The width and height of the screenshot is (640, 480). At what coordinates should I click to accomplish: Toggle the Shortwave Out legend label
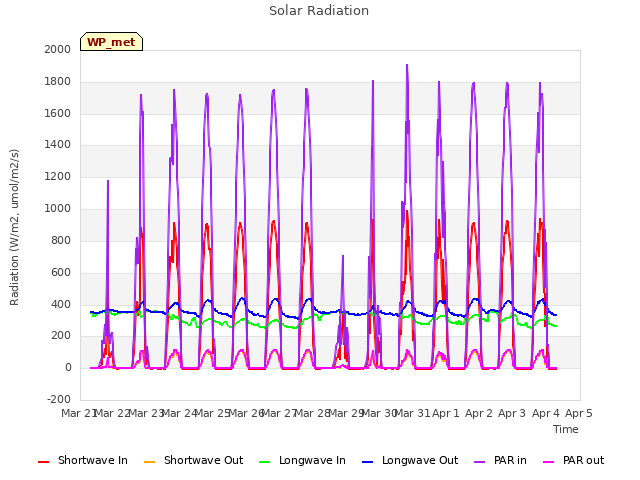(203, 460)
